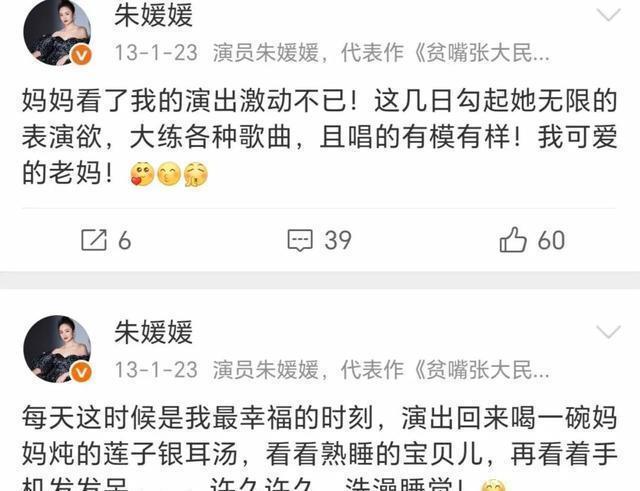640x491 pixels.
Task: Tap the like count 60
Action: click(x=551, y=240)
